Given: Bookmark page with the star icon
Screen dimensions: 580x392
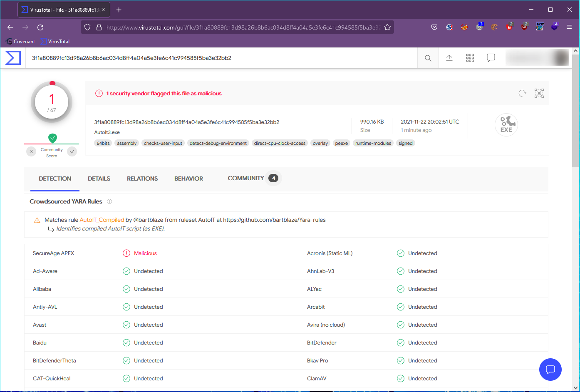Looking at the screenshot, I should click(387, 27).
